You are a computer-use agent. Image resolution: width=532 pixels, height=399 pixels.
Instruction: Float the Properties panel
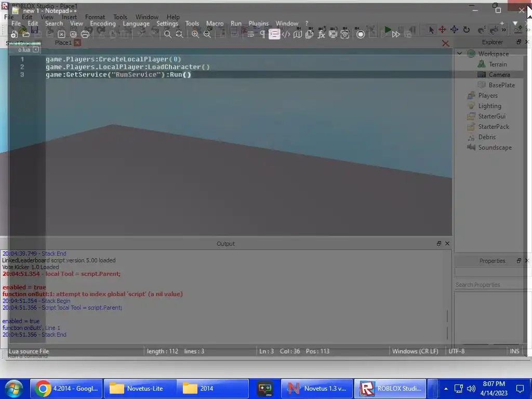point(519,261)
